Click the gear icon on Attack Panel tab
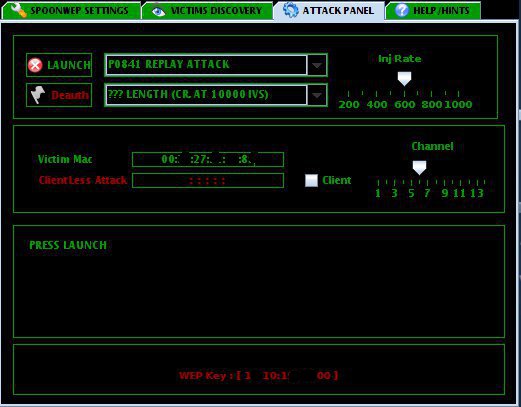This screenshot has width=521, height=407. 290,10
